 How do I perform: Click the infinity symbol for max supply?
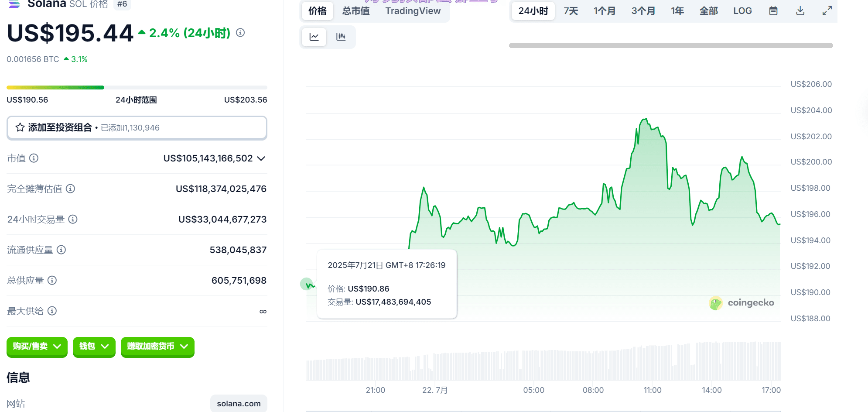263,311
